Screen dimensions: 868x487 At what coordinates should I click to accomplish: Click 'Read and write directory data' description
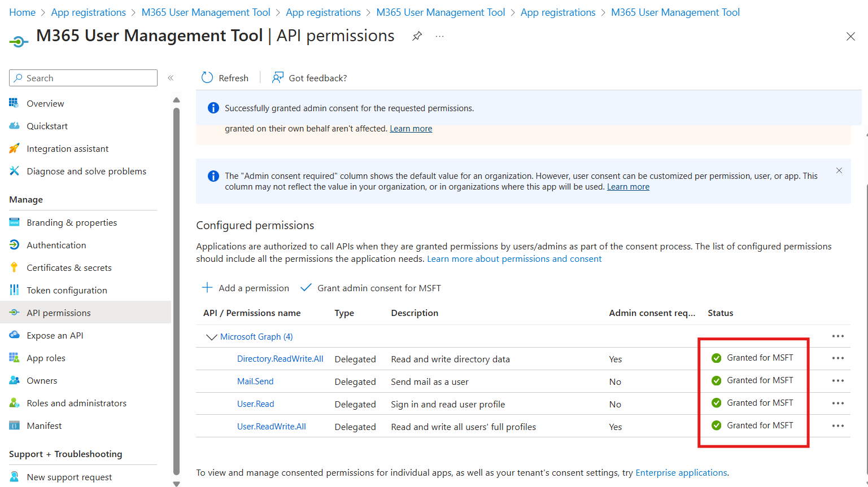[451, 359]
